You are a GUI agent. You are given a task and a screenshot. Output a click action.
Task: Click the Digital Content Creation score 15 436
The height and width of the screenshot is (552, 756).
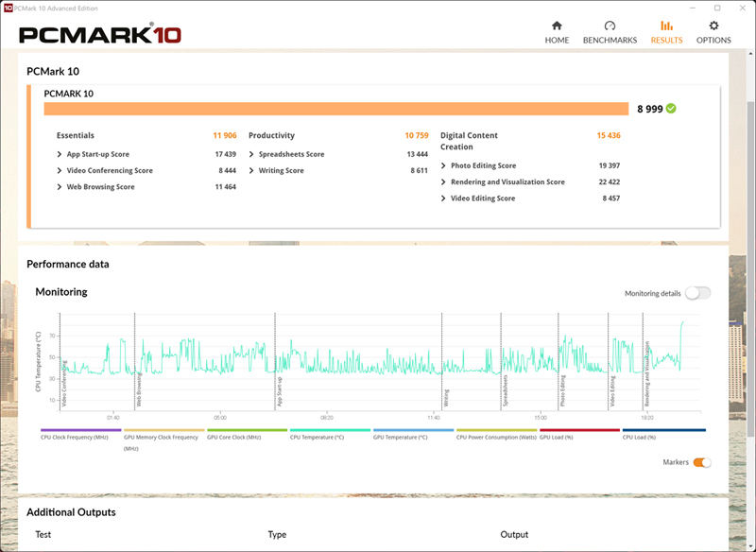[609, 135]
